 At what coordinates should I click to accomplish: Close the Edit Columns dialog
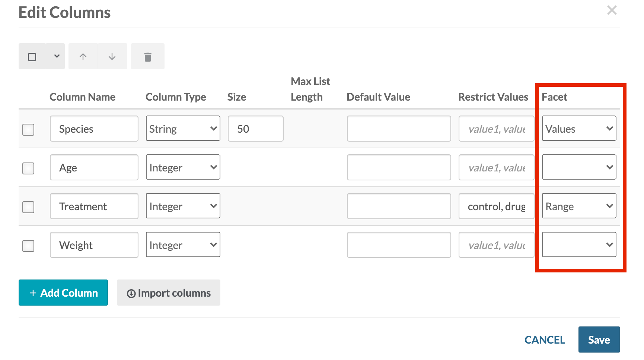tap(612, 10)
